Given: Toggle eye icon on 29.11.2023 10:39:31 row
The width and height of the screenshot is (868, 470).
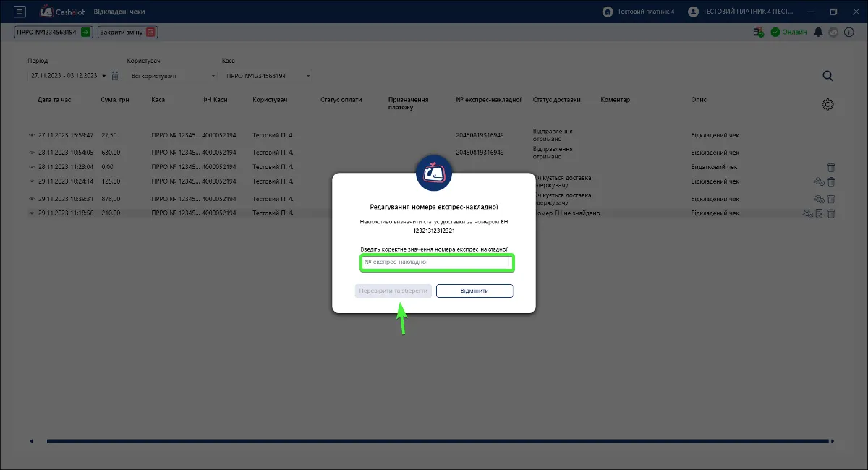Looking at the screenshot, I should (32, 198).
